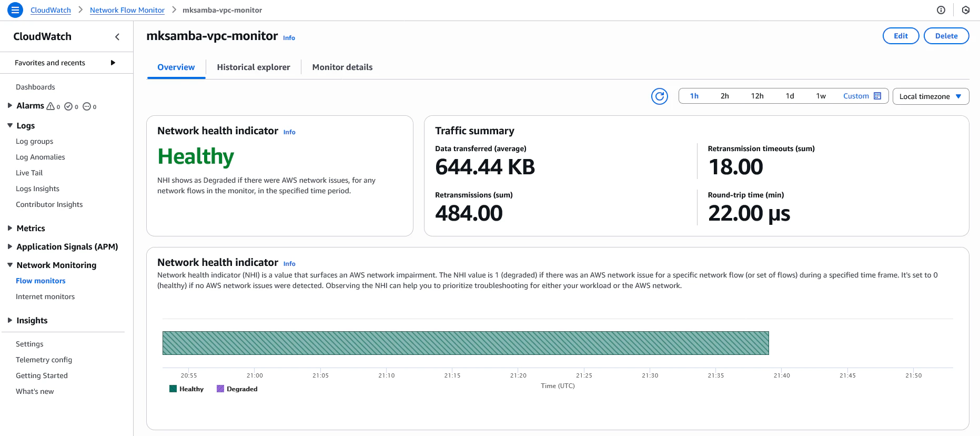Open Internet monitors page
The image size is (980, 436).
coord(45,296)
